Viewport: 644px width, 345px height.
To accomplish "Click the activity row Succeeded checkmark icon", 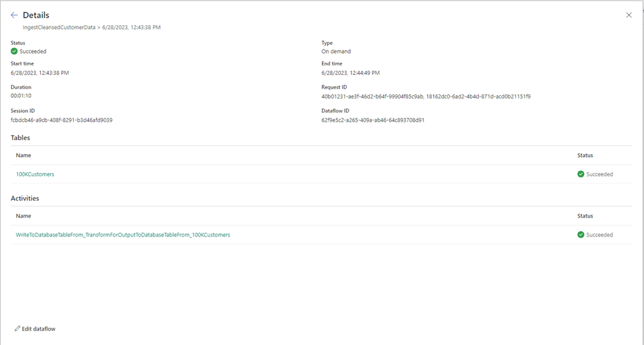I will tap(581, 235).
